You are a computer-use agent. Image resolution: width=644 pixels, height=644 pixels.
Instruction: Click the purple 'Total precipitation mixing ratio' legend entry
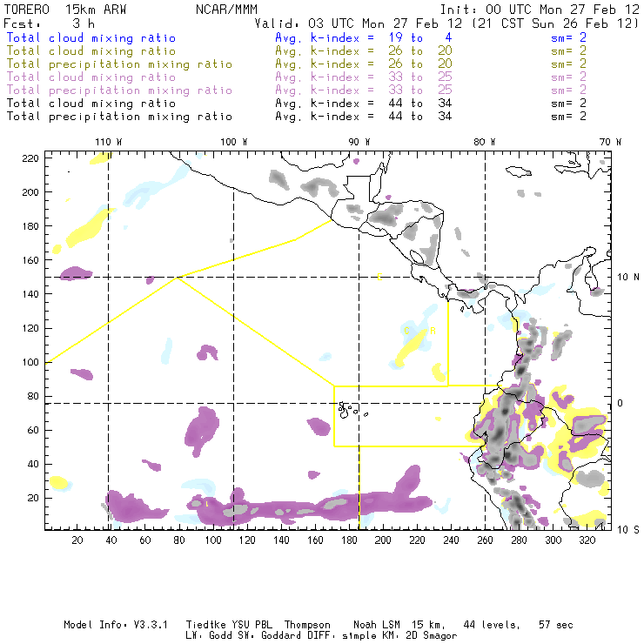[119, 91]
